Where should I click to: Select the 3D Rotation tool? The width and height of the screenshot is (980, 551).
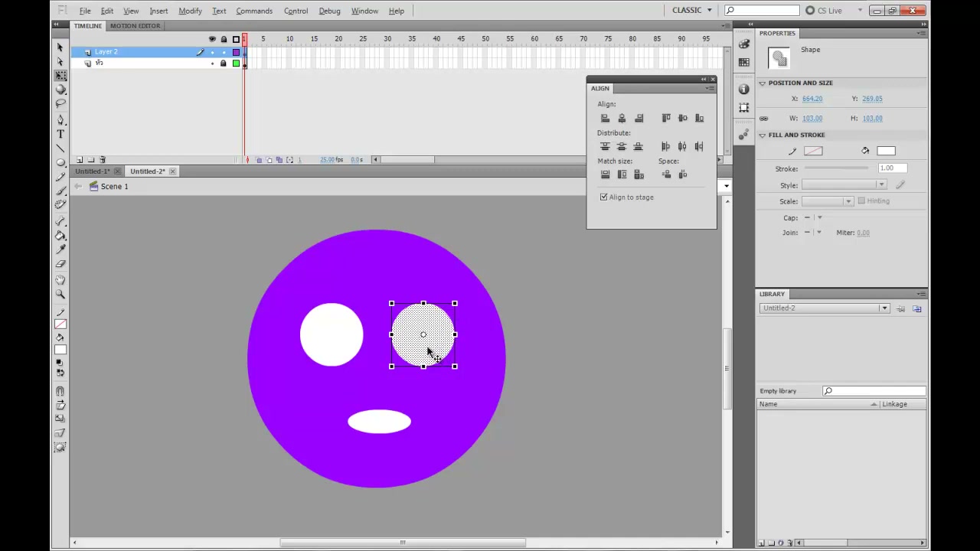click(x=60, y=90)
